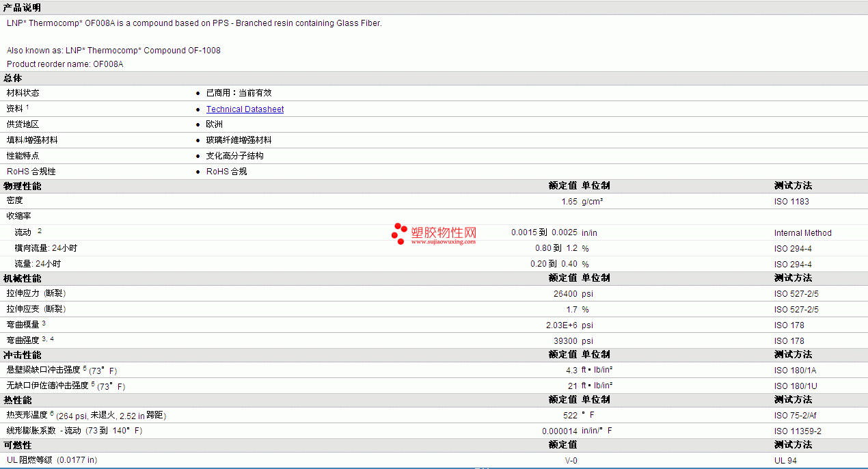Click the 'Also known as' line
The image size is (868, 469).
click(x=113, y=51)
